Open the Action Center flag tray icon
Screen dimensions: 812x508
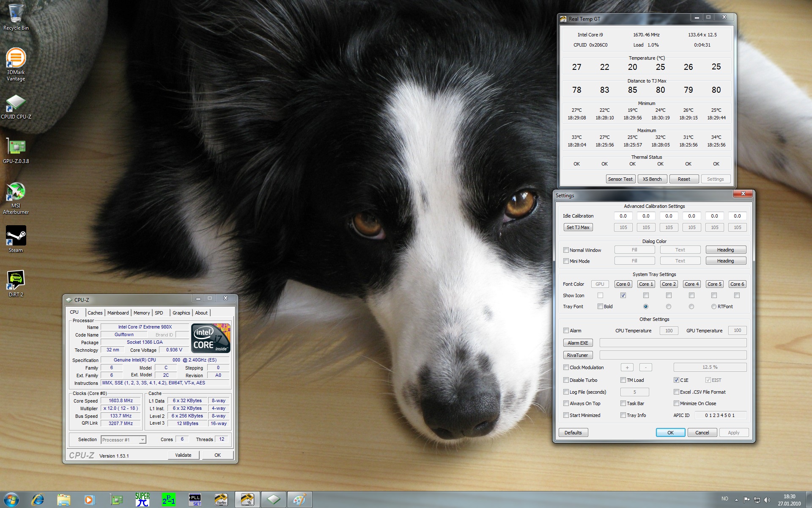pyautogui.click(x=746, y=500)
